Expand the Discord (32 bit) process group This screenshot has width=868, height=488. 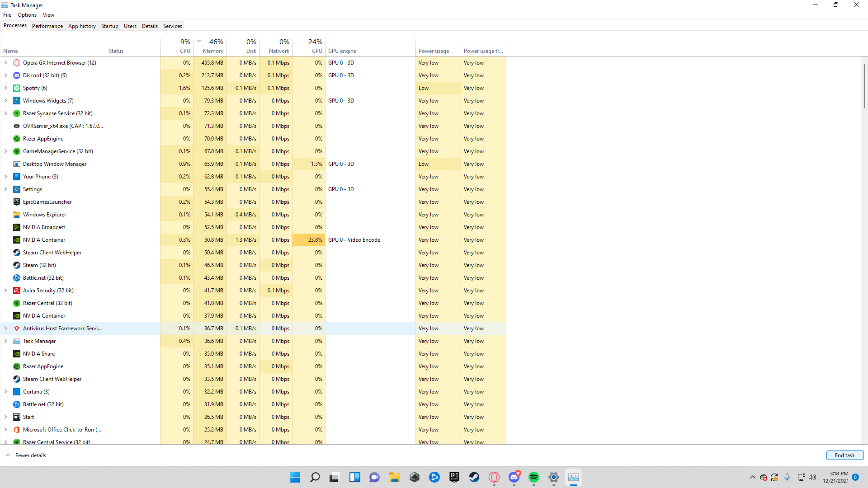tap(6, 75)
